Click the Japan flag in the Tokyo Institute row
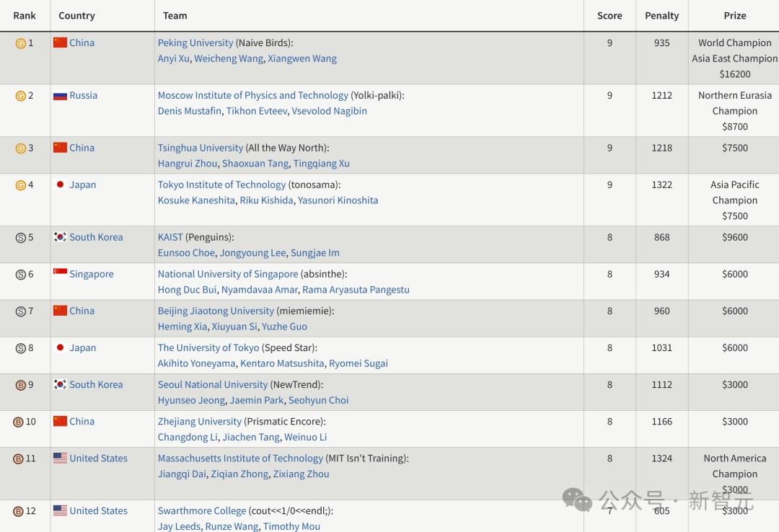This screenshot has width=779, height=532. [60, 185]
